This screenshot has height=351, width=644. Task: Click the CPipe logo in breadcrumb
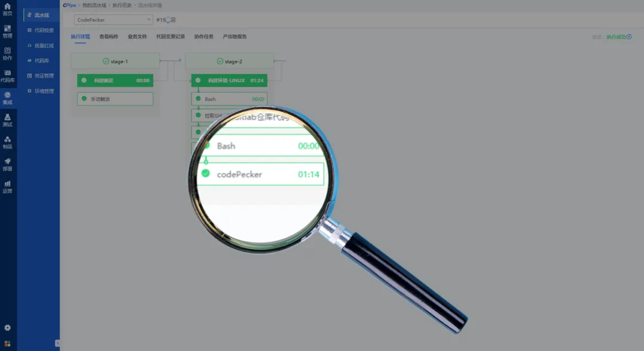(69, 5)
